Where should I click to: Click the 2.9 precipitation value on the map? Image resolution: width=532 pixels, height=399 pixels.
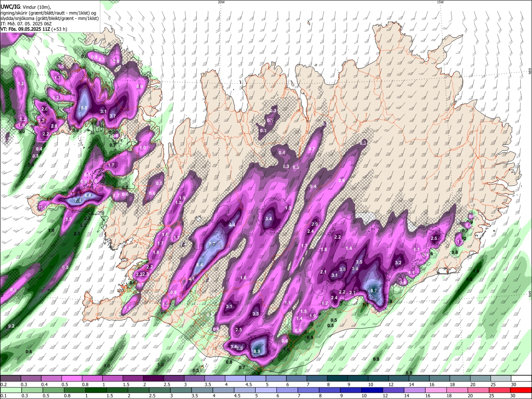(314, 224)
